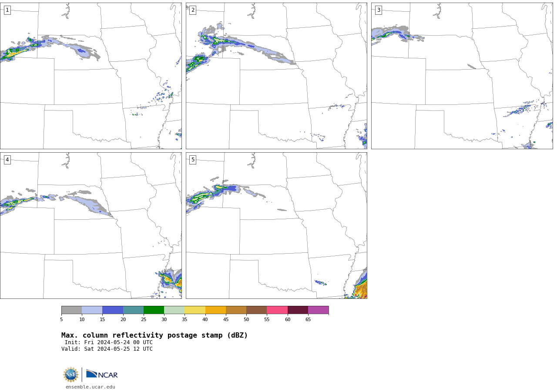Click the panel number 1 label

pyautogui.click(x=7, y=10)
